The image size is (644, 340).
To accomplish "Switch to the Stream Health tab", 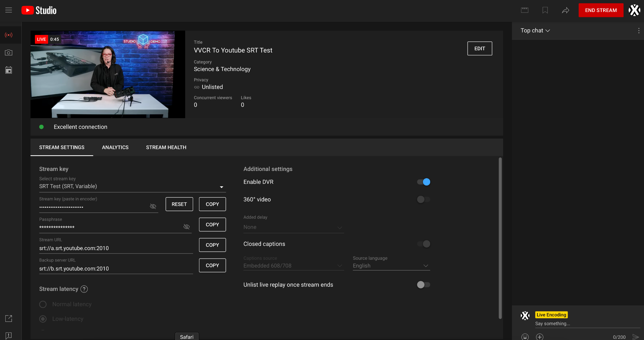I will click(166, 147).
